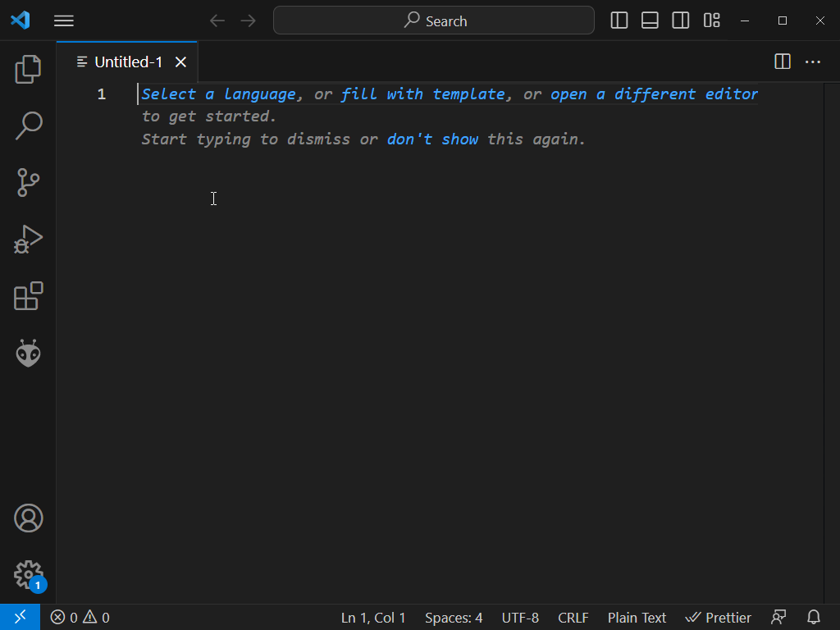
Task: Open the Extensions view
Action: pos(28,296)
